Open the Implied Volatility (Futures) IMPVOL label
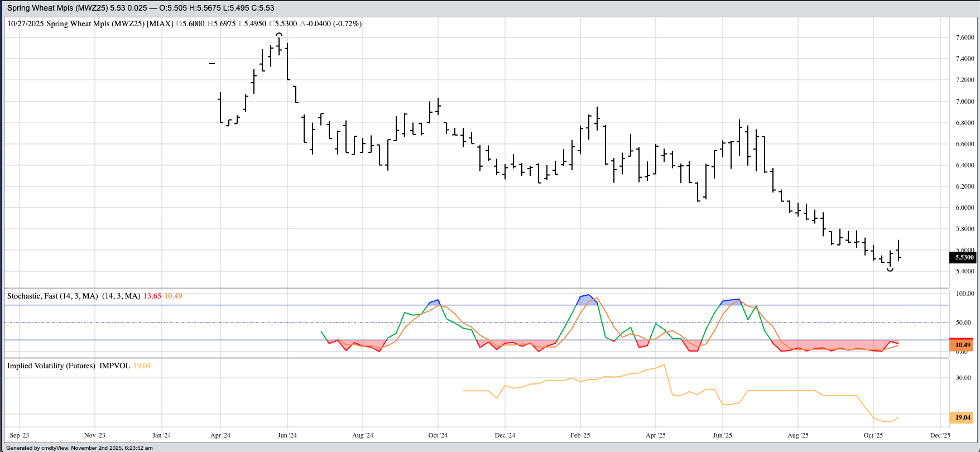The height and width of the screenshot is (452, 980). (68, 366)
